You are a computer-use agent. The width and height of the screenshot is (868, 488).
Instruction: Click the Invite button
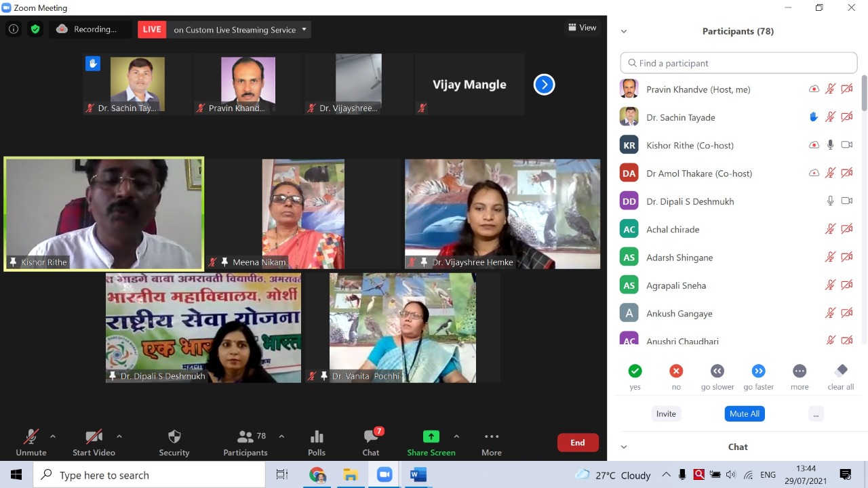666,413
